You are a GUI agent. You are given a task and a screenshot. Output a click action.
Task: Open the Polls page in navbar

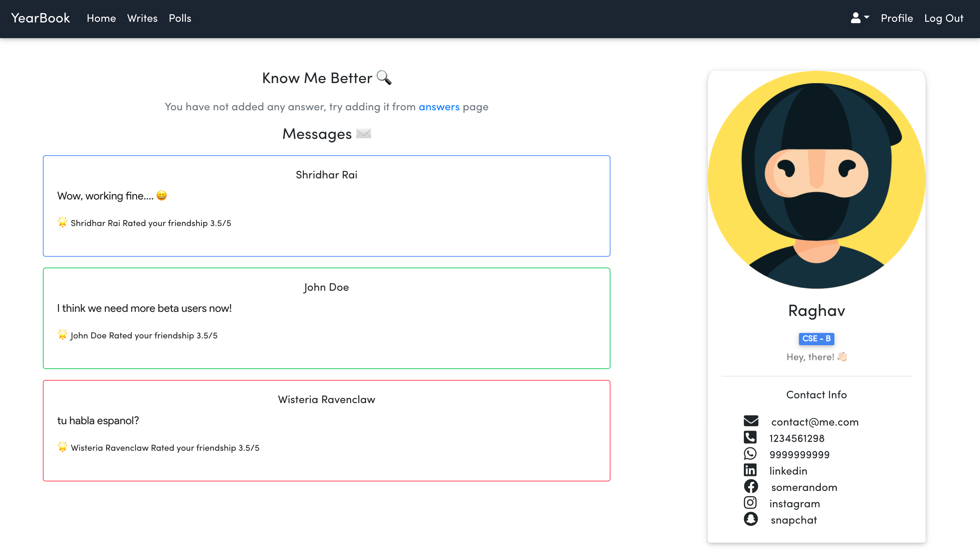[180, 18]
